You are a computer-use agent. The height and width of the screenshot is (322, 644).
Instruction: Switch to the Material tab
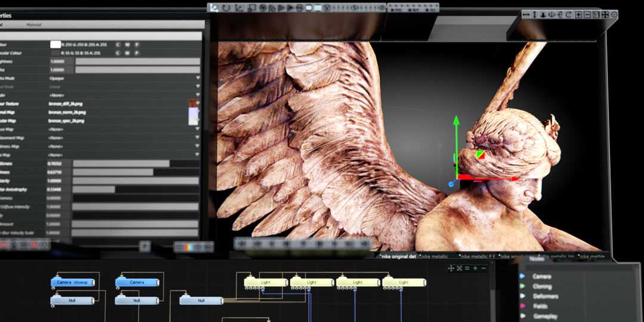click(34, 25)
